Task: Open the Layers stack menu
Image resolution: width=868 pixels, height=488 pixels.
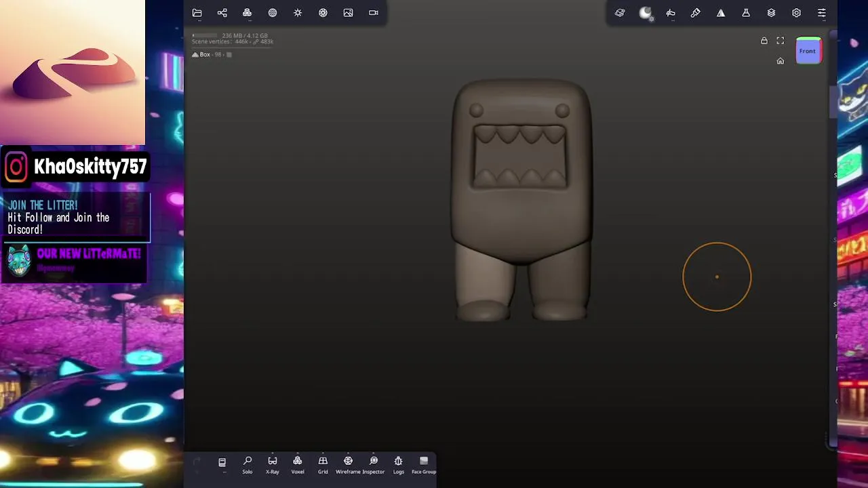Action: 771,13
